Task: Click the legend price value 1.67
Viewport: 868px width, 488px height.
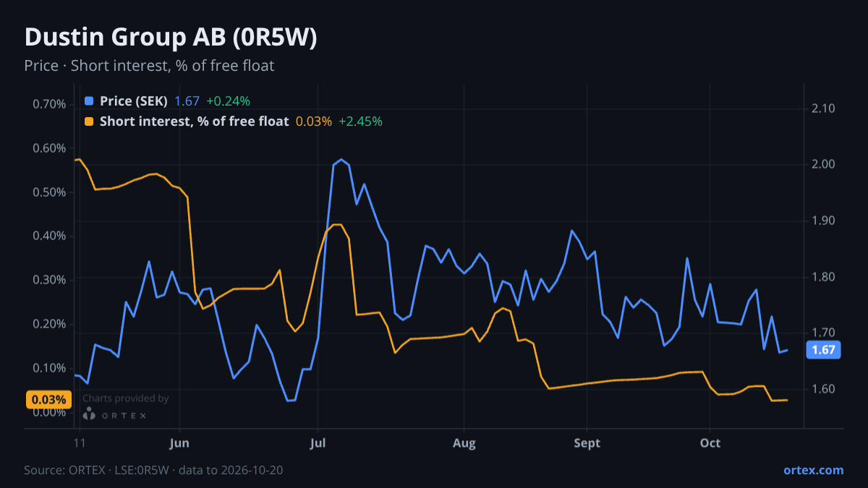Action: click(187, 101)
